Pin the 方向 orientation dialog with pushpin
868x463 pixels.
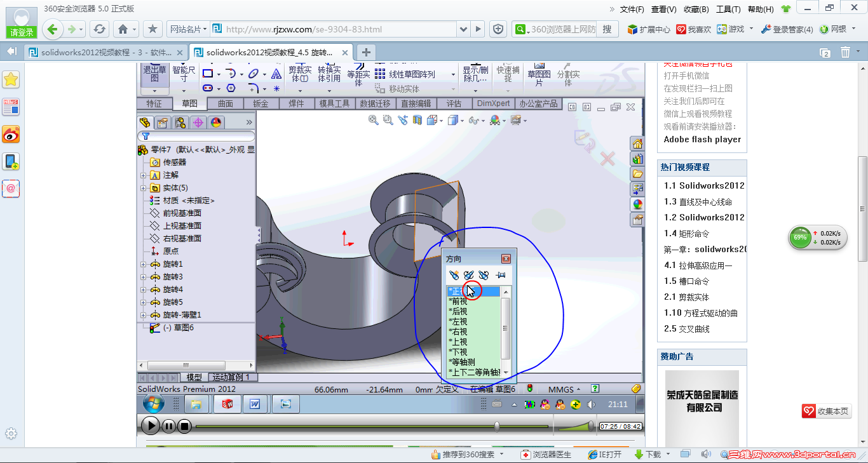(500, 275)
